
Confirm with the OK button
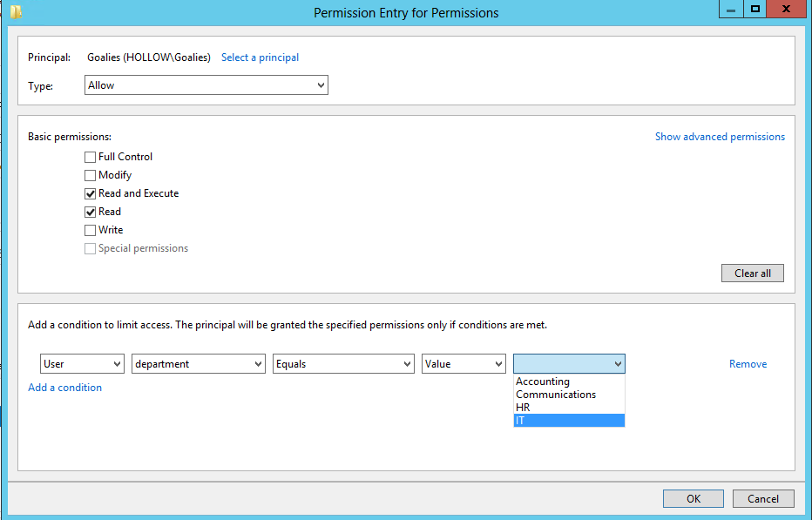(693, 498)
